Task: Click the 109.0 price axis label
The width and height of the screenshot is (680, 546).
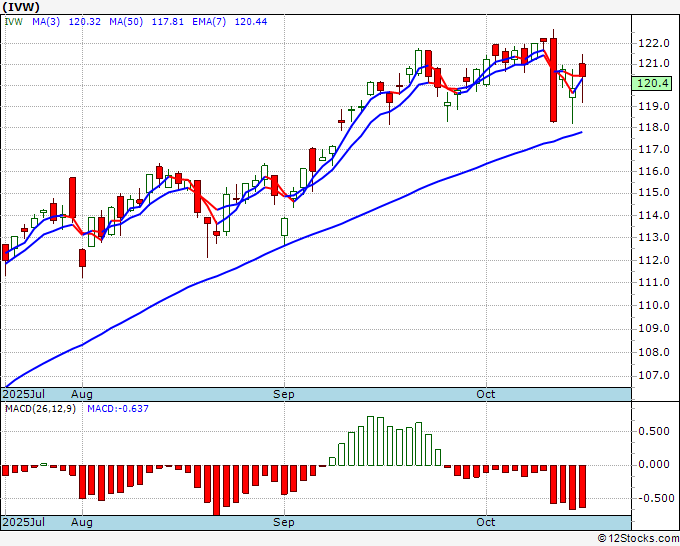Action: (654, 328)
